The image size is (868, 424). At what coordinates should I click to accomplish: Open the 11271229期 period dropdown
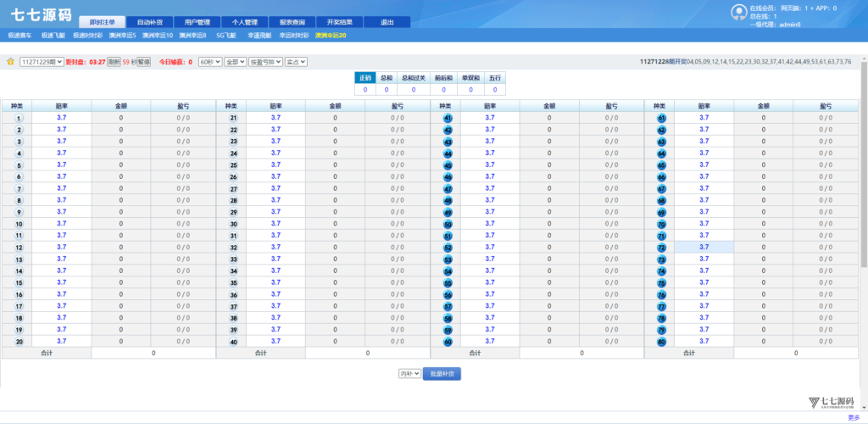click(42, 62)
